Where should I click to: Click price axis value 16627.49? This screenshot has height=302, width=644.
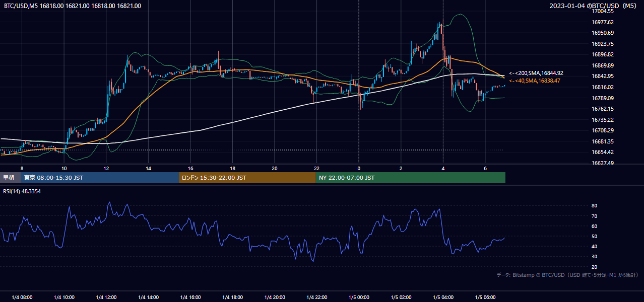[x=603, y=163]
